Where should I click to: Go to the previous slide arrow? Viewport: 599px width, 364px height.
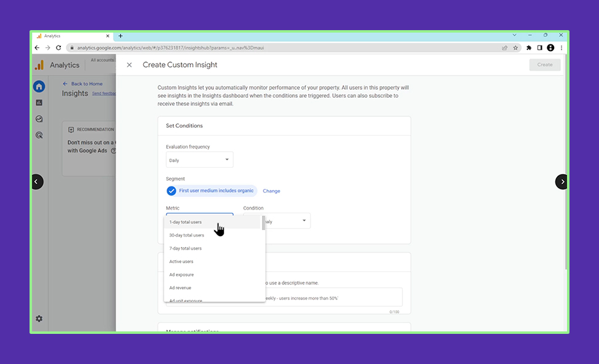pyautogui.click(x=37, y=181)
